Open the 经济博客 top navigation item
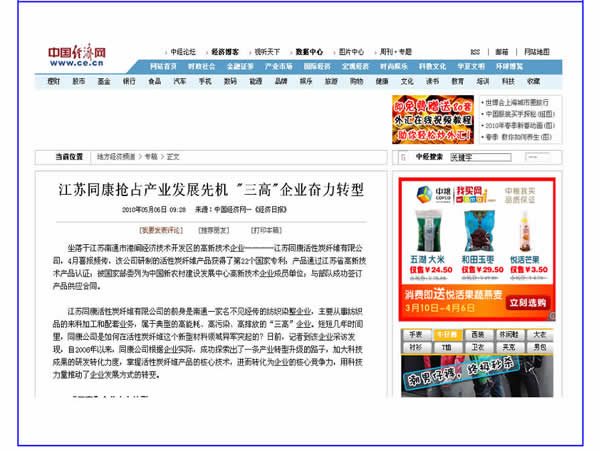 click(225, 51)
